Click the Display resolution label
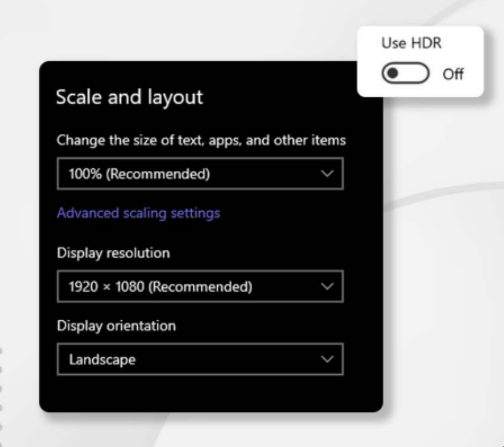The height and width of the screenshot is (447, 504). click(113, 252)
